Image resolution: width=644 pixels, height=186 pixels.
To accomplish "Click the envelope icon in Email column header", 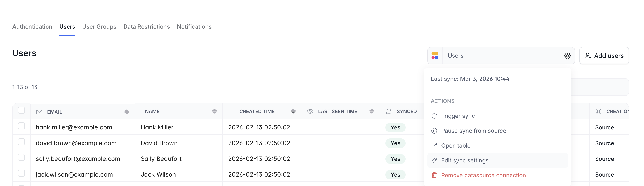I will tap(39, 112).
